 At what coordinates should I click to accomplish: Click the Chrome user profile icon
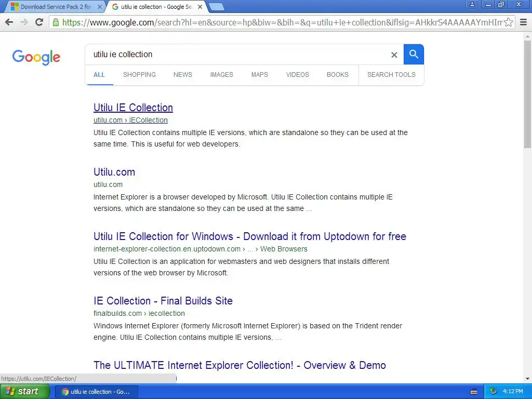click(x=472, y=4)
